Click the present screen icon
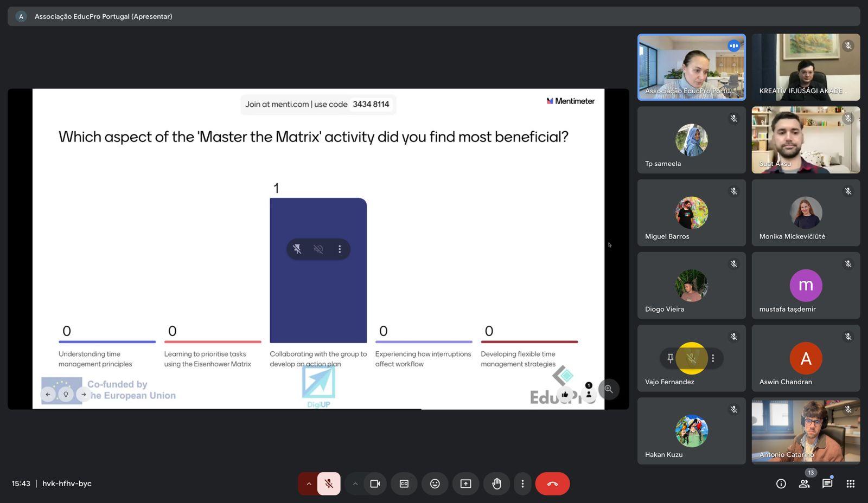Image resolution: width=868 pixels, height=503 pixels. [x=465, y=483]
